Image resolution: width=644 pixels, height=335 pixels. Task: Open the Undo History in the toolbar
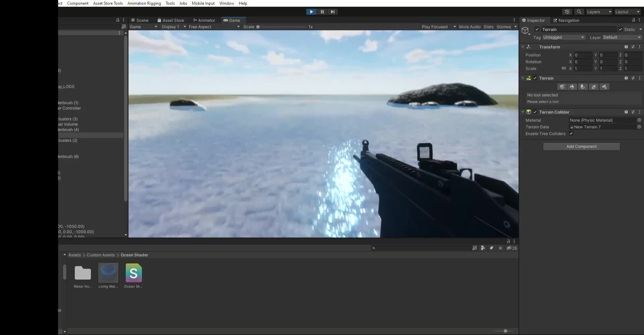[x=567, y=12]
